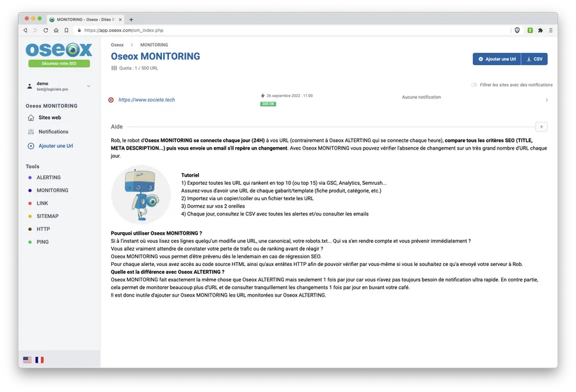The width and height of the screenshot is (576, 392).
Task: Click the red target icon beside societe.tech
Action: (x=111, y=100)
